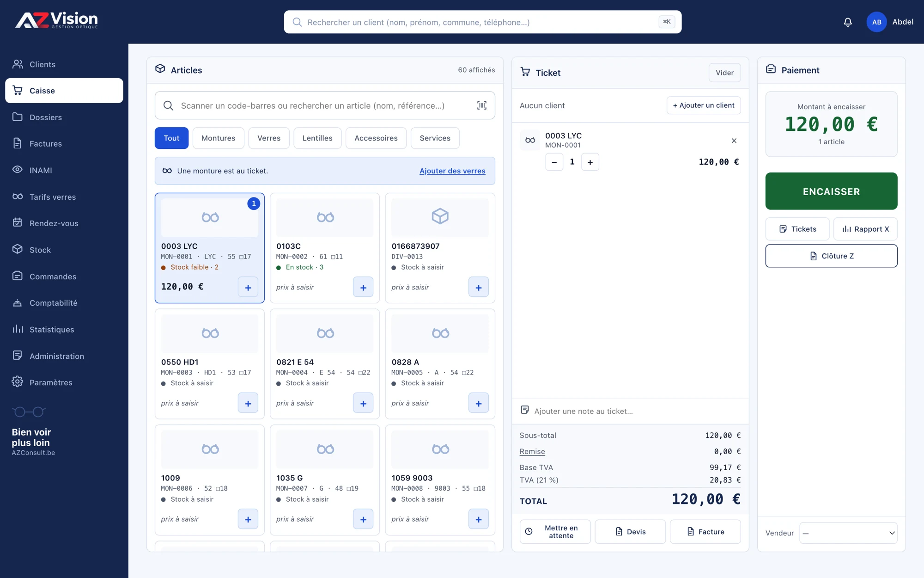Increase quantity of 0003 LYC
Image resolution: width=924 pixels, height=578 pixels.
coord(590,162)
